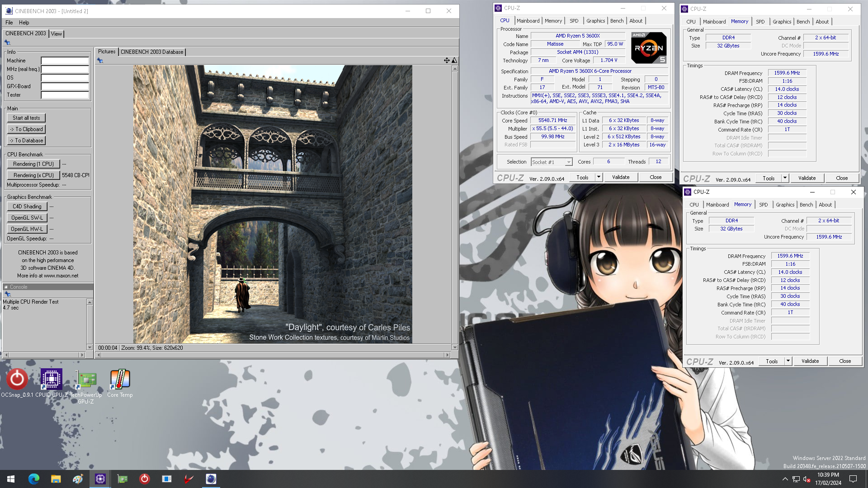Image resolution: width=868 pixels, height=488 pixels.
Task: Click the OS input field
Action: click(x=65, y=78)
